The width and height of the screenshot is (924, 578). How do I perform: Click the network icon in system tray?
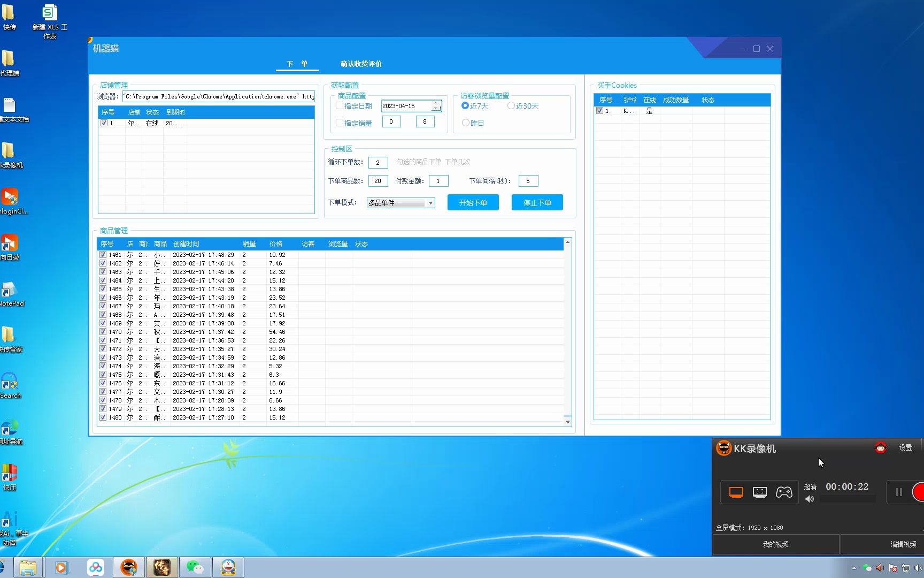click(x=906, y=568)
